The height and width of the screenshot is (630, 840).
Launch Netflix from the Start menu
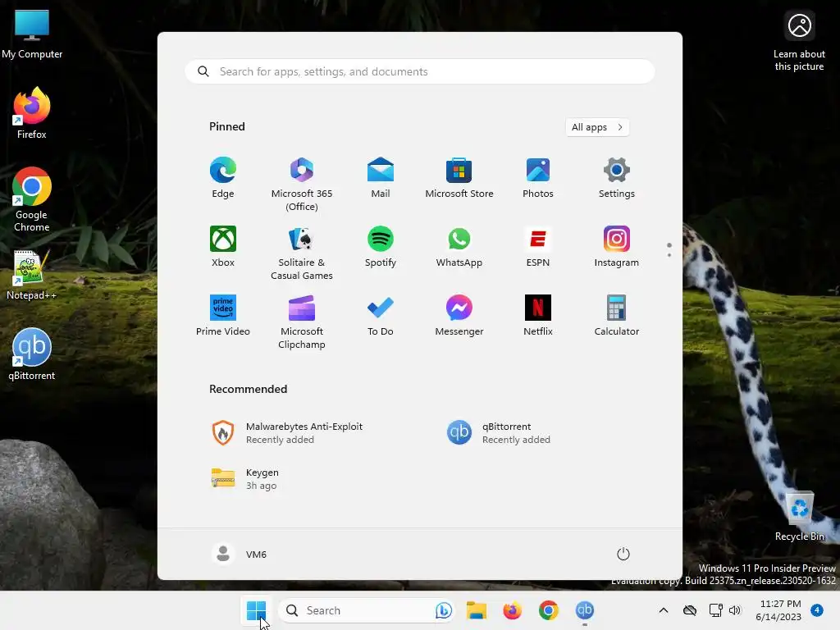pos(538,315)
